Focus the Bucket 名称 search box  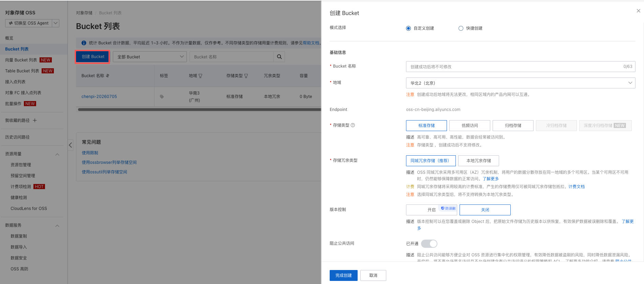[231, 57]
